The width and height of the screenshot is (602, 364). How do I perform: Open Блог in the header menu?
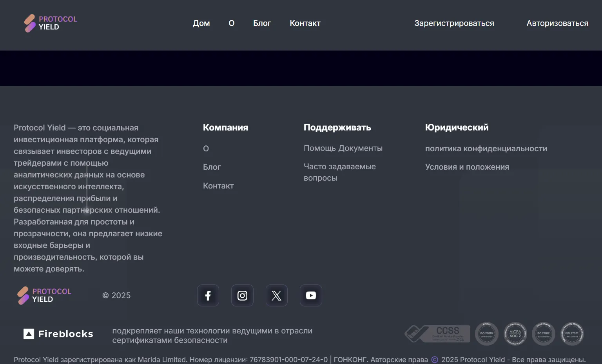(262, 23)
